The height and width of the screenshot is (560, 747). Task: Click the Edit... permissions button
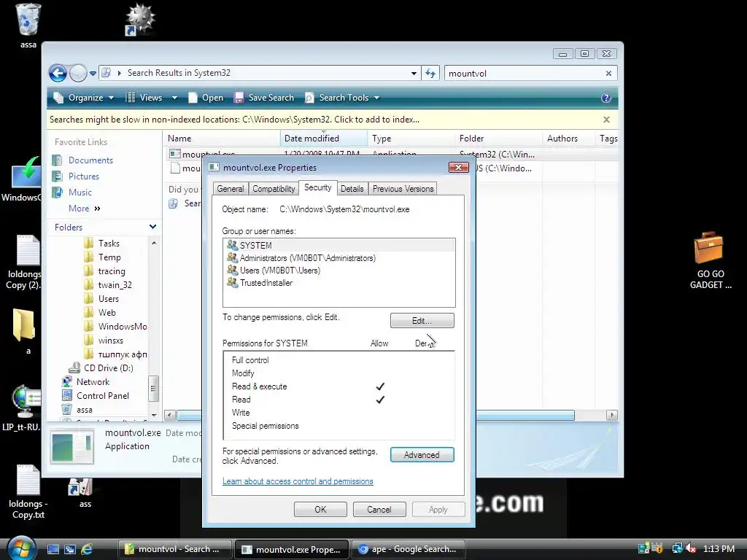pos(422,321)
